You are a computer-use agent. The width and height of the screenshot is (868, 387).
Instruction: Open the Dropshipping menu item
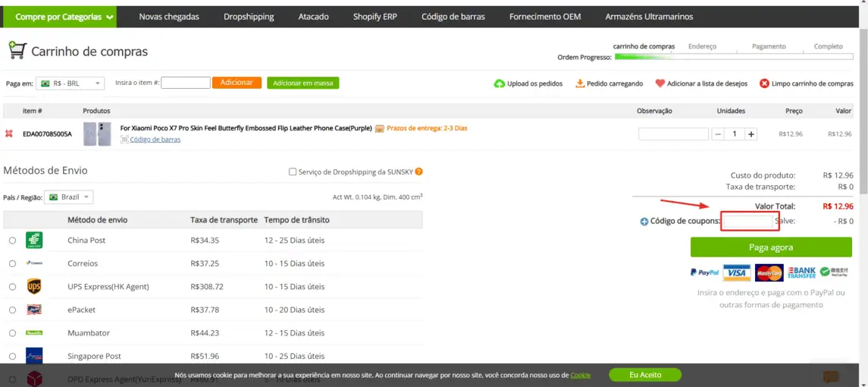click(x=249, y=17)
